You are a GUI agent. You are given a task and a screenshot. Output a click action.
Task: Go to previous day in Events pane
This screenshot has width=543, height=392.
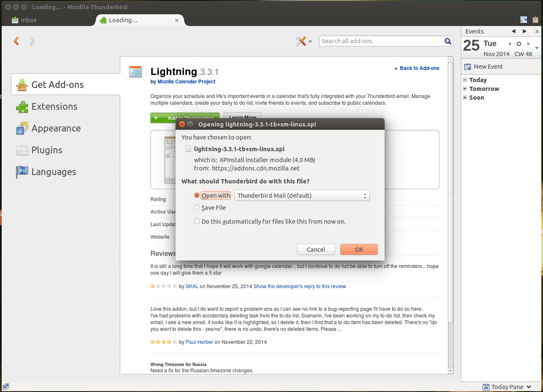(509, 44)
